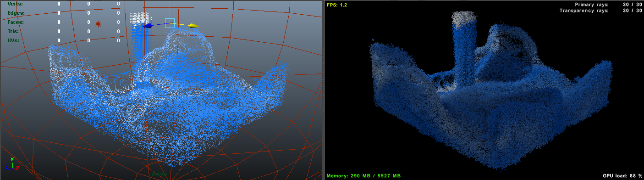Screen dimensions: 644x180
Task: Click the Tris count label
Action: [x=13, y=31]
